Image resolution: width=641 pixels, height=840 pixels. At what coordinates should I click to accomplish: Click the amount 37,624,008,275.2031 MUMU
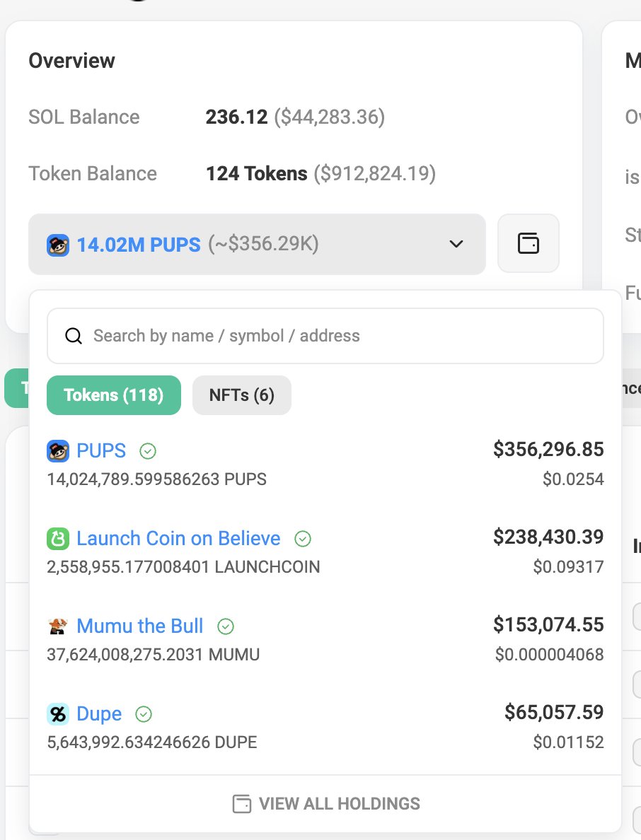coord(154,655)
